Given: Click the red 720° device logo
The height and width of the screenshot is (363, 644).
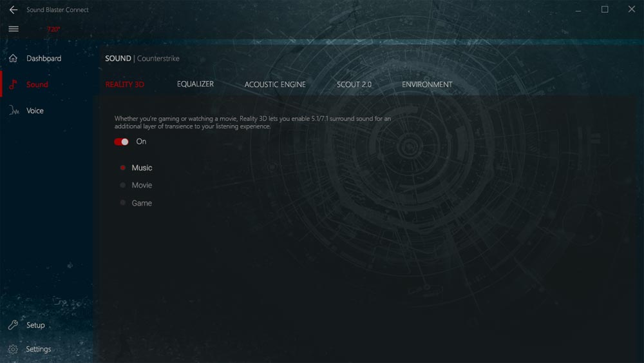Looking at the screenshot, I should point(53,30).
